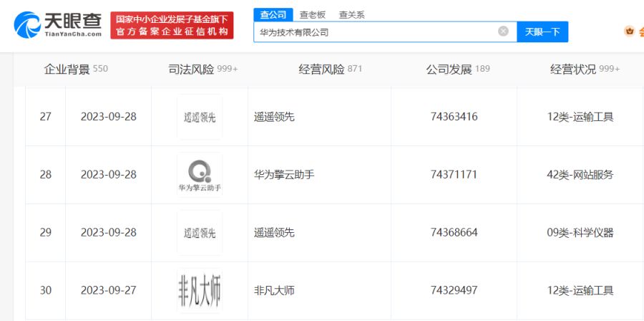Viewport: 644px width, 321px height.
Task: Click row number 30
Action: click(x=46, y=291)
